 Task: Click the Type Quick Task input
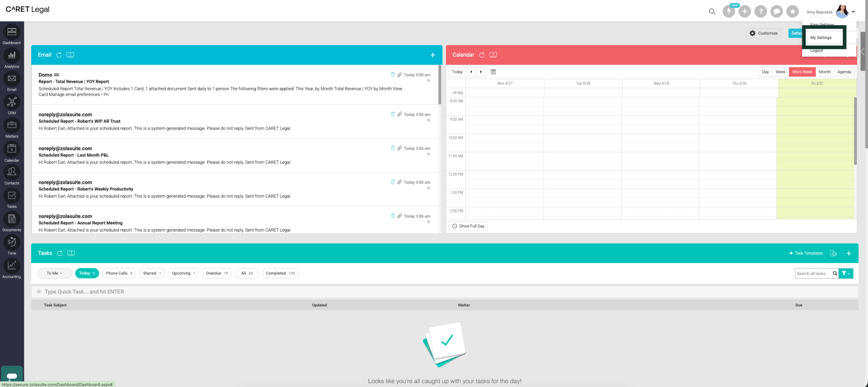click(445, 292)
